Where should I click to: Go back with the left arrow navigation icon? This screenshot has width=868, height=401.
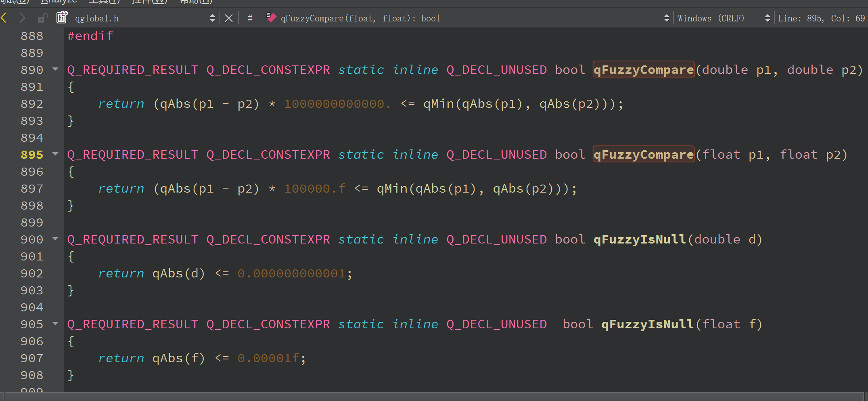point(4,18)
